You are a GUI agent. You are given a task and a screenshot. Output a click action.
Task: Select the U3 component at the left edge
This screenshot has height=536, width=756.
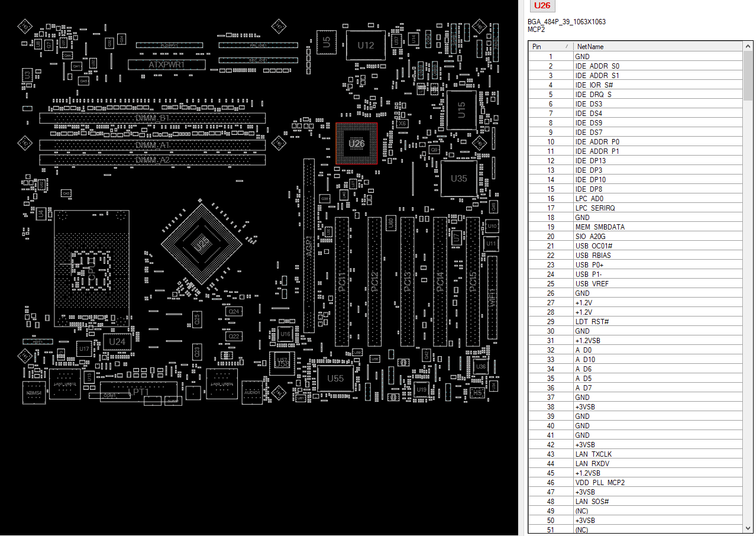point(27,75)
